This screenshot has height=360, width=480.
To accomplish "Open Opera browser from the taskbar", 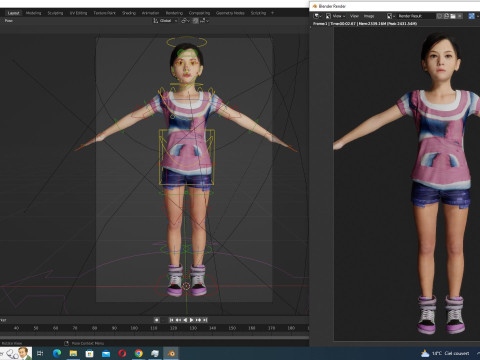I will point(122,353).
